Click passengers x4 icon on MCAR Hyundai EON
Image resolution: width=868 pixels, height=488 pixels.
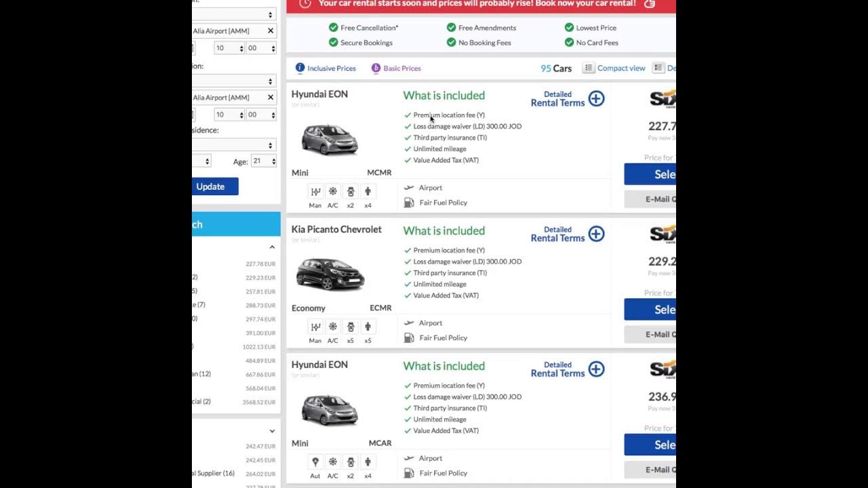(368, 462)
